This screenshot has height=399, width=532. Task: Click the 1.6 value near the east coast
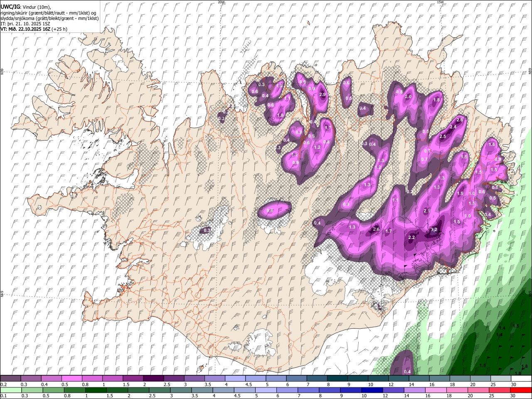(492, 144)
